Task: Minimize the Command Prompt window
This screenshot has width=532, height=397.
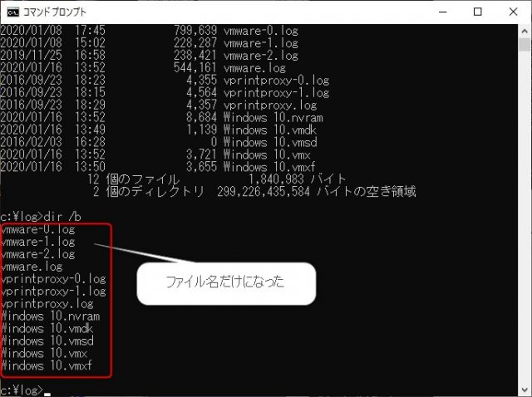Action: click(x=440, y=12)
